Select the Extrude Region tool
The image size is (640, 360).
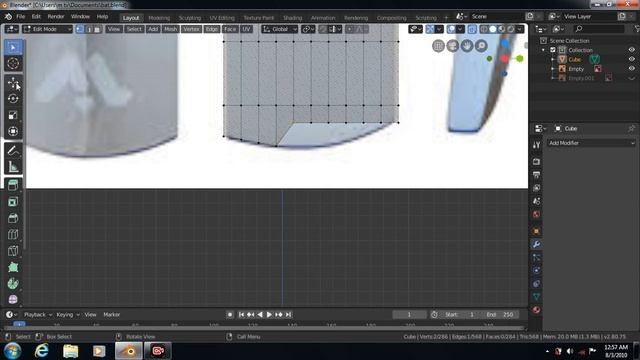[x=13, y=186]
